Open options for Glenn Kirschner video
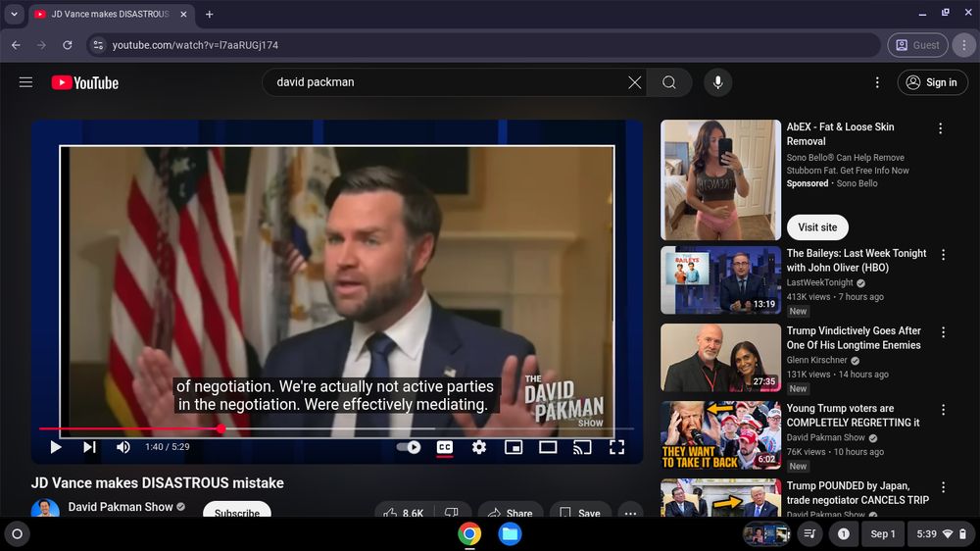Viewport: 980px width, 551px height. coord(943,332)
